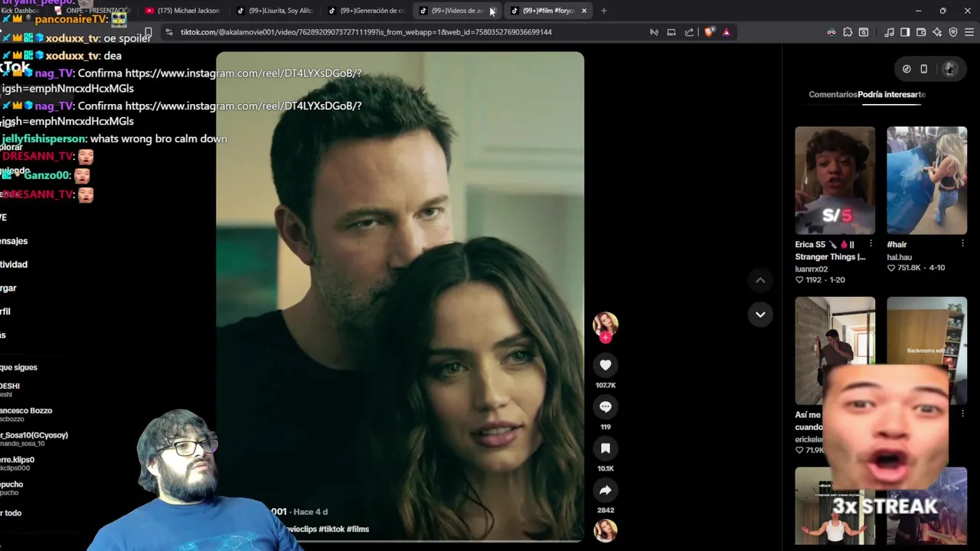This screenshot has height=551, width=980.
Task: Open the luanrrx02 username link
Action: pyautogui.click(x=812, y=269)
